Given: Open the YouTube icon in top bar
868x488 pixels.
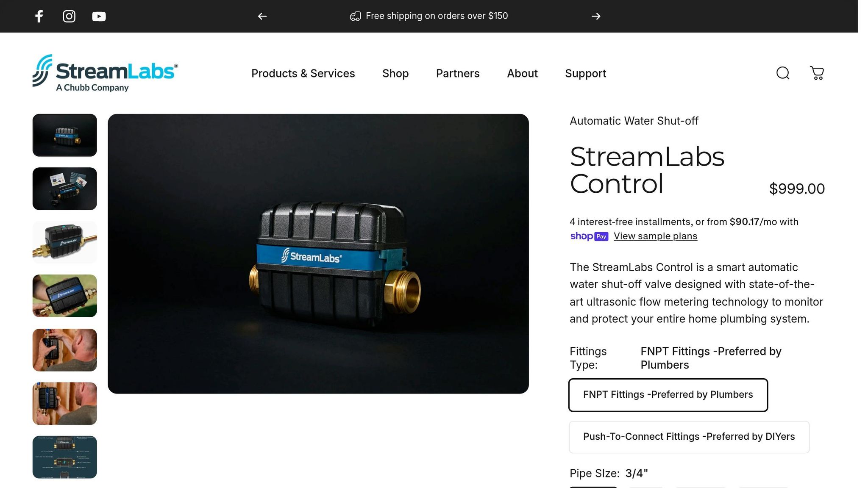Looking at the screenshot, I should (x=99, y=17).
